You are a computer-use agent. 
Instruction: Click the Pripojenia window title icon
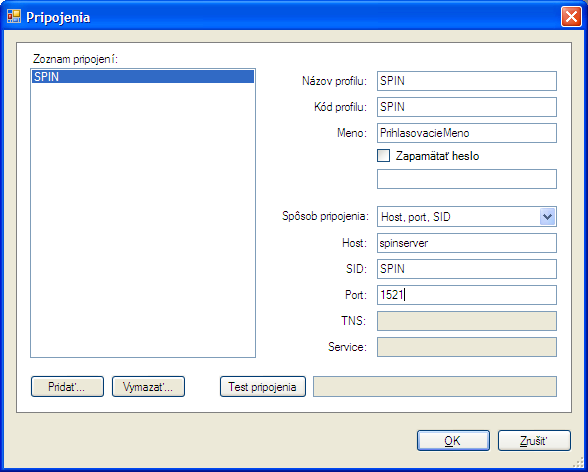coord(14,16)
